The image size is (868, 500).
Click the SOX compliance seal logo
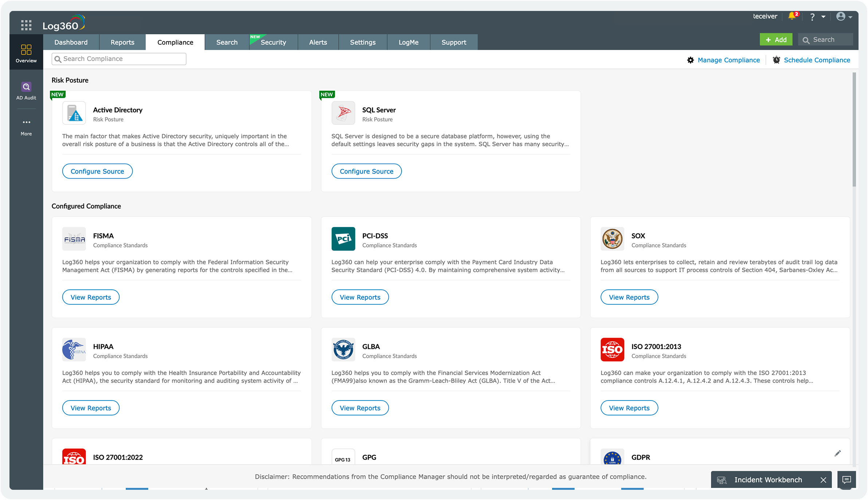pyautogui.click(x=612, y=239)
